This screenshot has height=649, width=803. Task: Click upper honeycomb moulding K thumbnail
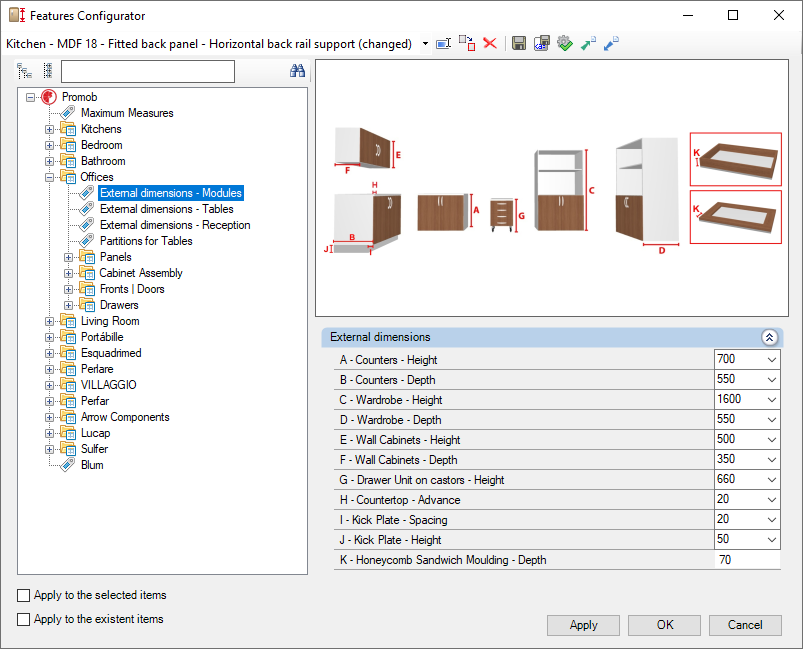tap(735, 159)
